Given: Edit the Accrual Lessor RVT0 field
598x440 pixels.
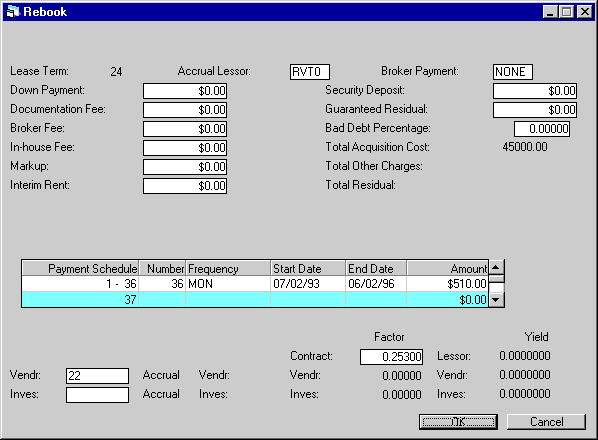Looking at the screenshot, I should (310, 72).
